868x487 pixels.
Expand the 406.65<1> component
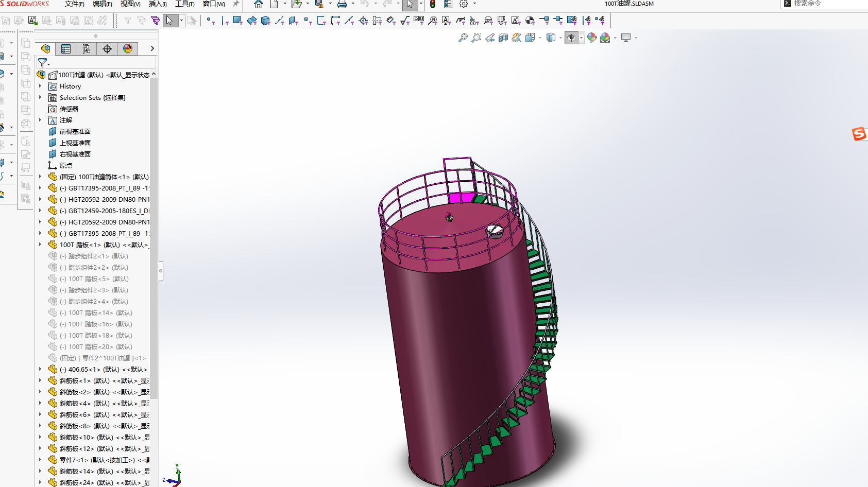[x=40, y=370]
